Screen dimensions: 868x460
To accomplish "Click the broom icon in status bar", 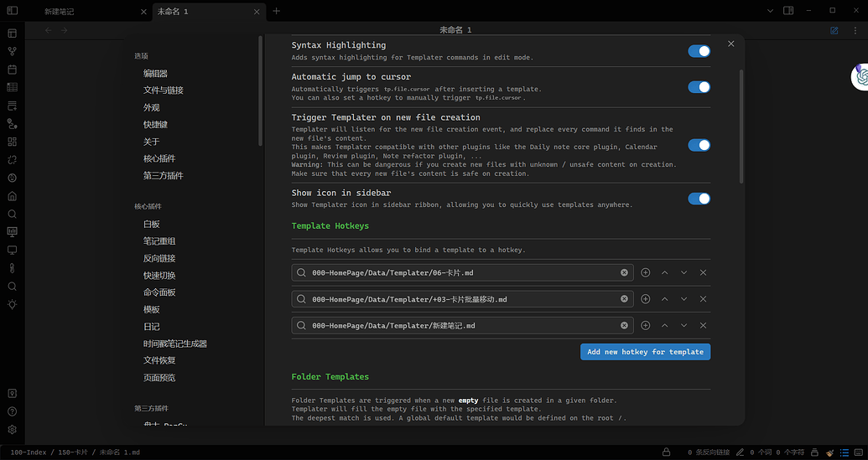I will tap(829, 452).
